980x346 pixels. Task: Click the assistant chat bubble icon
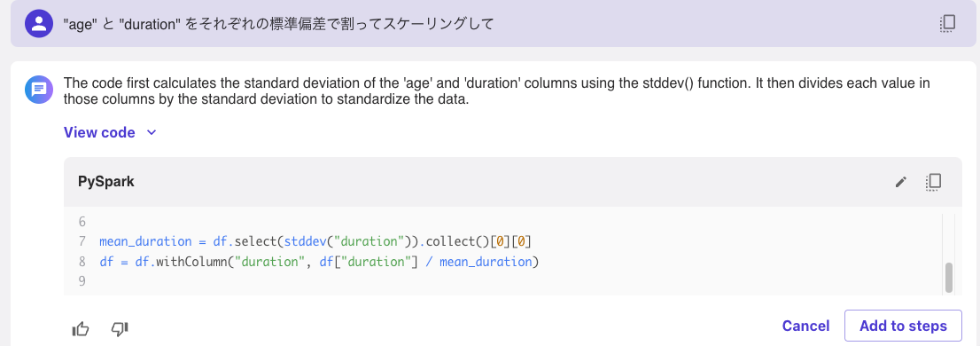tap(39, 90)
